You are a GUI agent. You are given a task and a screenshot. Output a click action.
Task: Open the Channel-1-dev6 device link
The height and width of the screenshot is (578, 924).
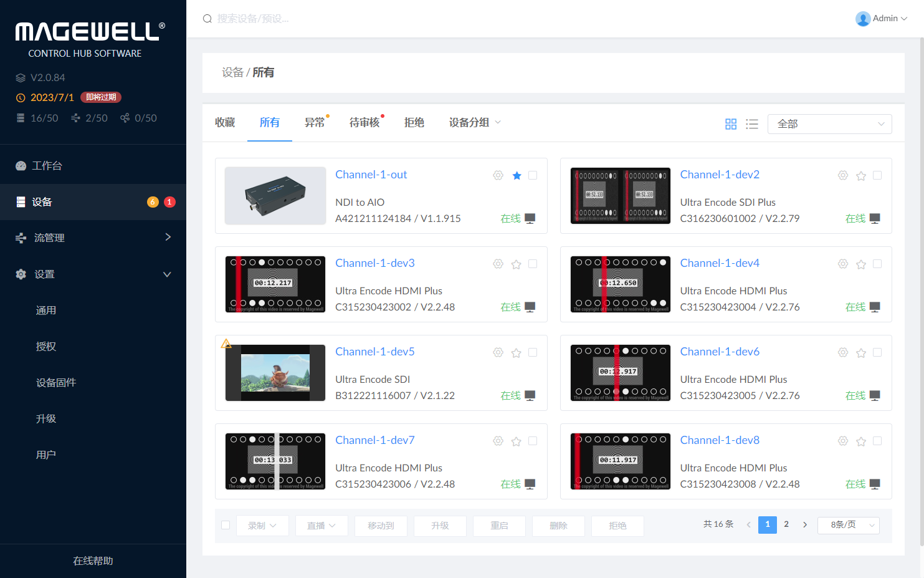click(x=720, y=352)
